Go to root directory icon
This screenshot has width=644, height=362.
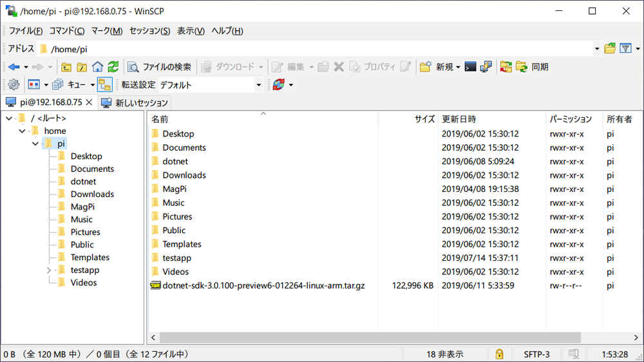coord(82,67)
